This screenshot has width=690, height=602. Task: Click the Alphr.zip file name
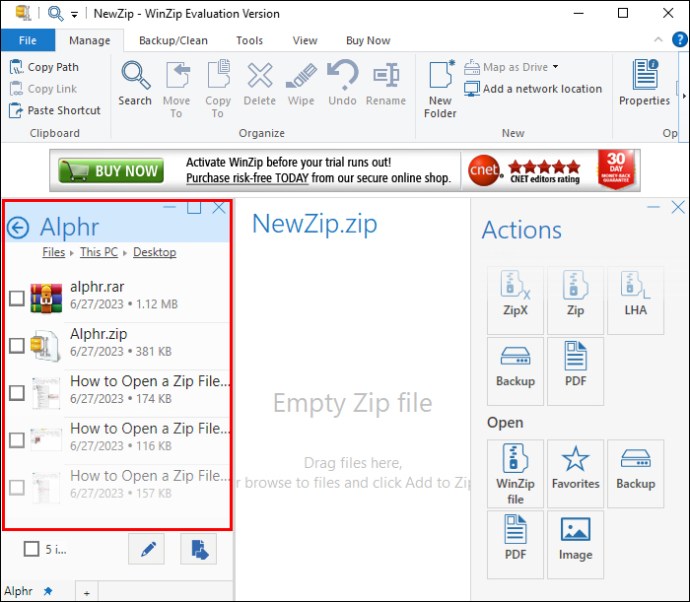coord(99,334)
